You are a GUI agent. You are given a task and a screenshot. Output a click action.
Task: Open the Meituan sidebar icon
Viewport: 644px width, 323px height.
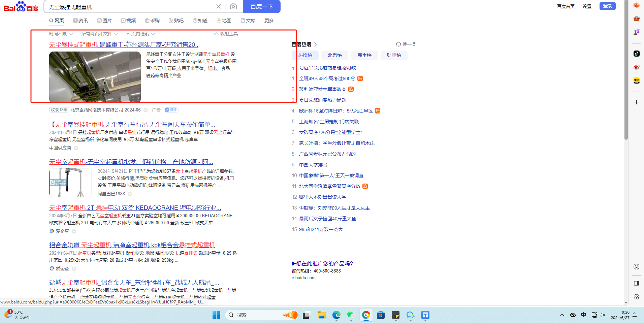point(636,80)
